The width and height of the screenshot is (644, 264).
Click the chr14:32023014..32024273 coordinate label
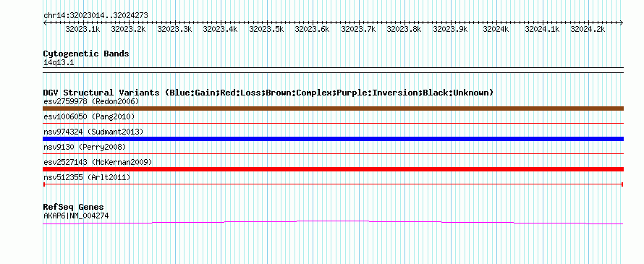coord(96,15)
